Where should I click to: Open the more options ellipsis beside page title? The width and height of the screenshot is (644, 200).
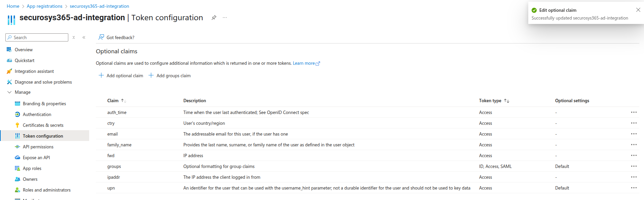click(x=225, y=18)
